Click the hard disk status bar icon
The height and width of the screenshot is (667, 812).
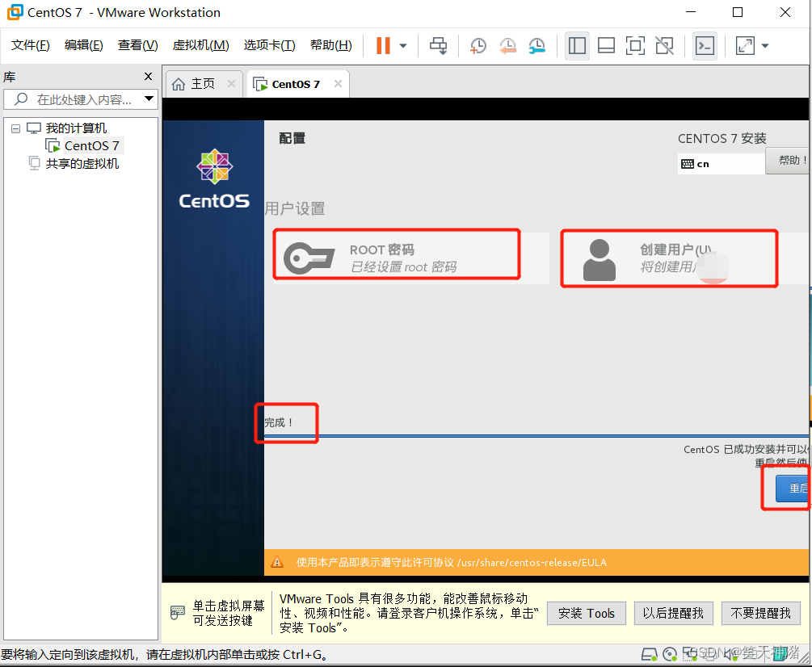coord(650,655)
